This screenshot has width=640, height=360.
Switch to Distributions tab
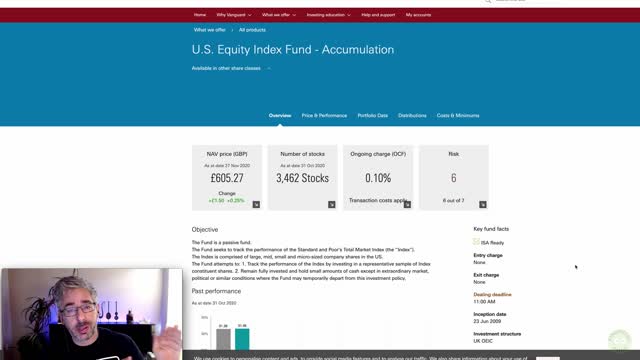coord(412,116)
